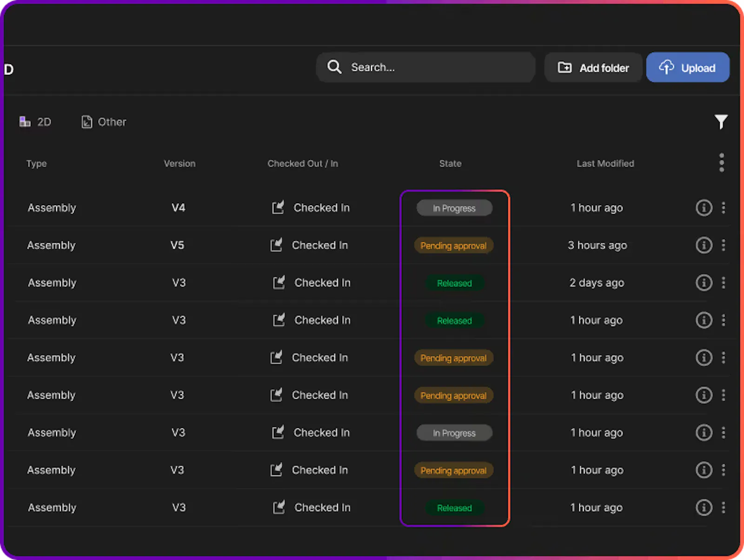Switch to the Other tab
This screenshot has width=744, height=560.
(x=104, y=122)
